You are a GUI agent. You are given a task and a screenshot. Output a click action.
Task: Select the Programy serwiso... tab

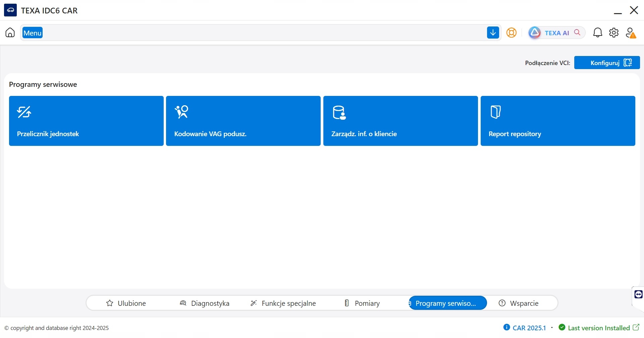pyautogui.click(x=447, y=303)
